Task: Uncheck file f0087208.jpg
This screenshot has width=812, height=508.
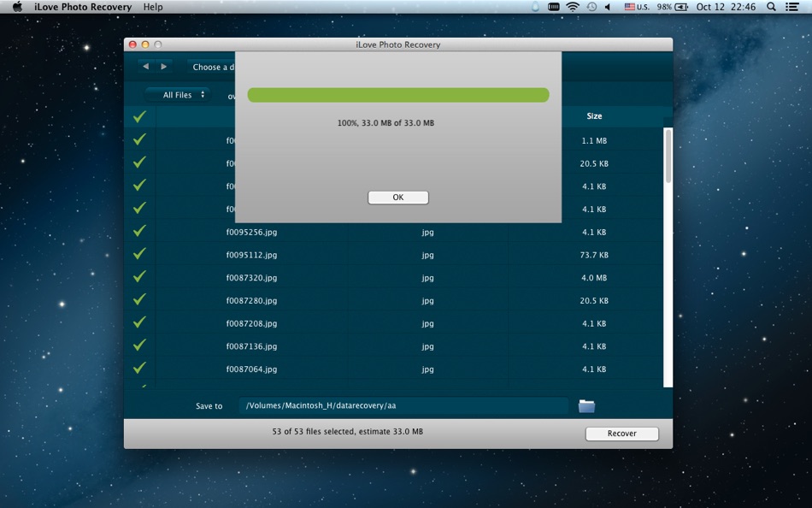Action: tap(139, 322)
